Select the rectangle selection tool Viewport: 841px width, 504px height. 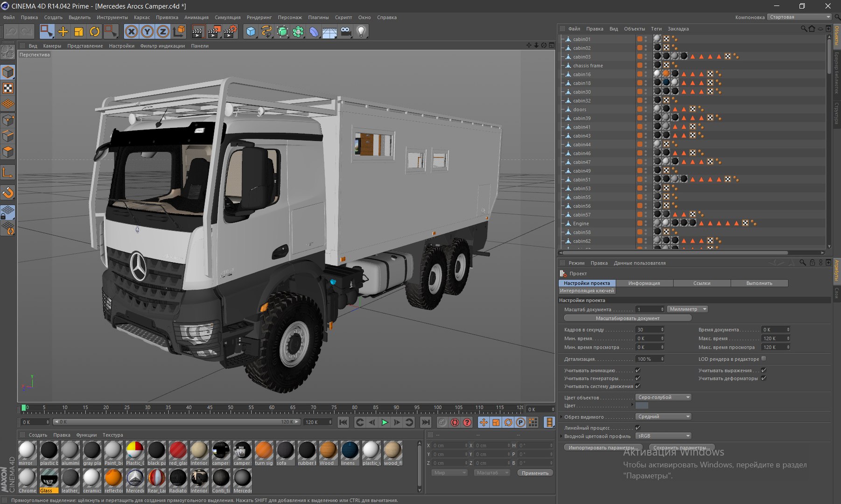47,31
